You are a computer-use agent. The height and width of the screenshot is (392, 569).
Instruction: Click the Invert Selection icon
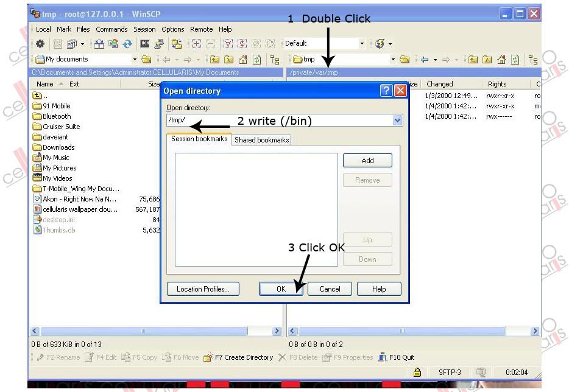tap(242, 44)
